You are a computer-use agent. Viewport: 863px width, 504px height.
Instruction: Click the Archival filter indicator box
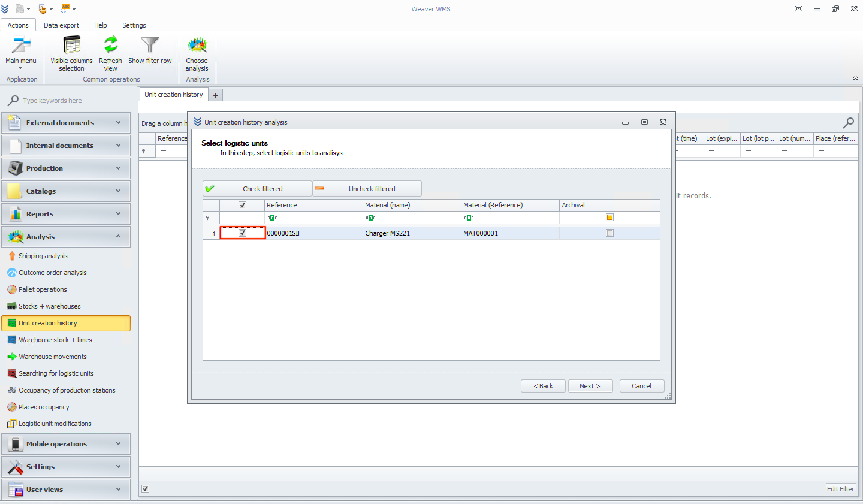point(609,218)
